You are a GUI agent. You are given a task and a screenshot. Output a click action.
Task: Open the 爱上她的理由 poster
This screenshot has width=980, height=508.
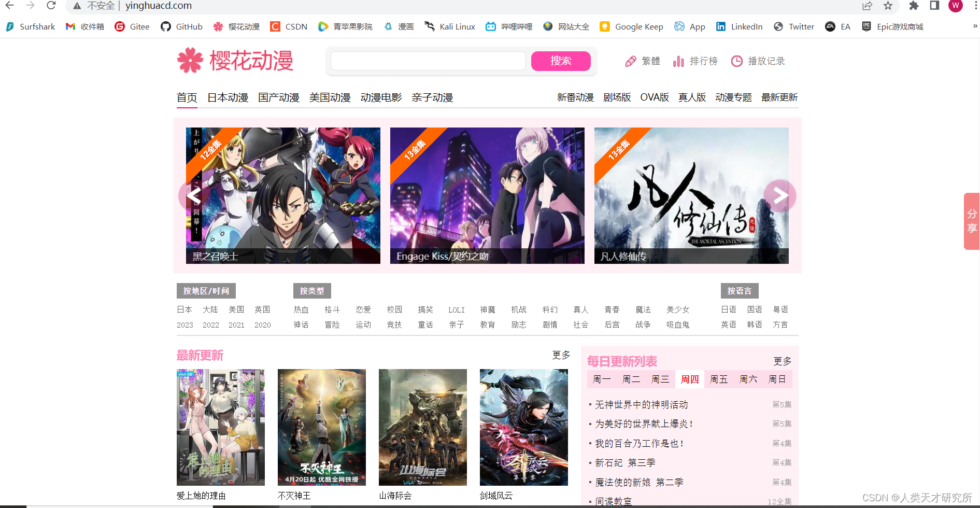(x=221, y=427)
